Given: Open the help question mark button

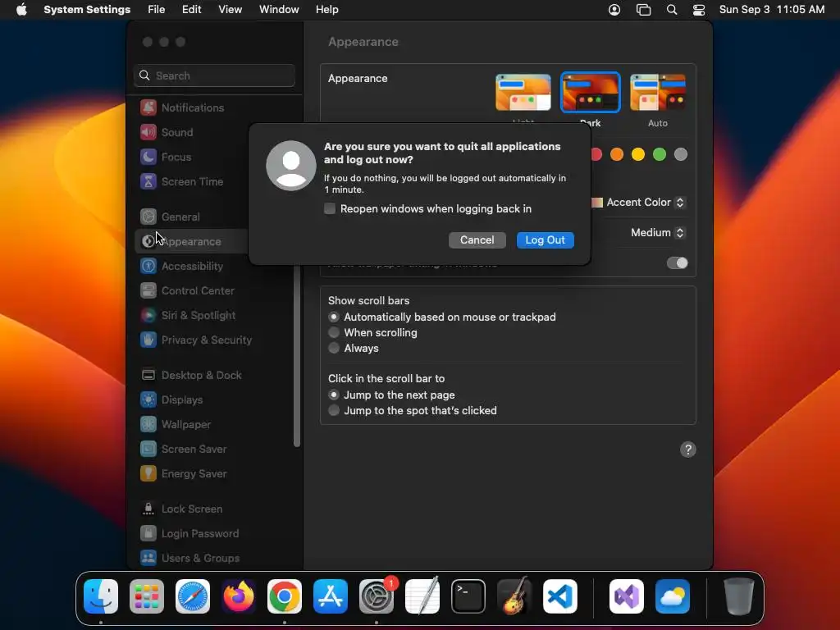Looking at the screenshot, I should pyautogui.click(x=688, y=450).
